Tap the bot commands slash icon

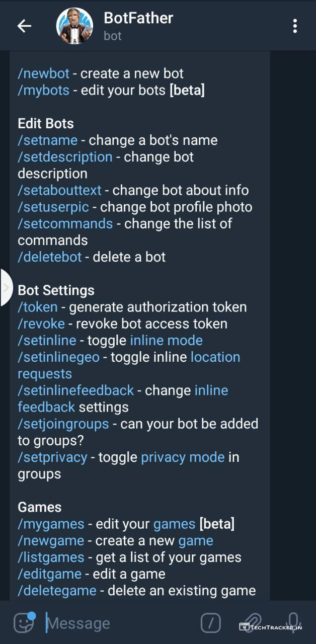tap(211, 623)
